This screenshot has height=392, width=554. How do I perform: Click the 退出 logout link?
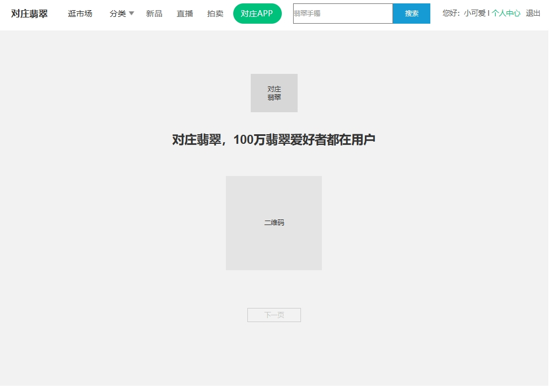[x=533, y=14]
